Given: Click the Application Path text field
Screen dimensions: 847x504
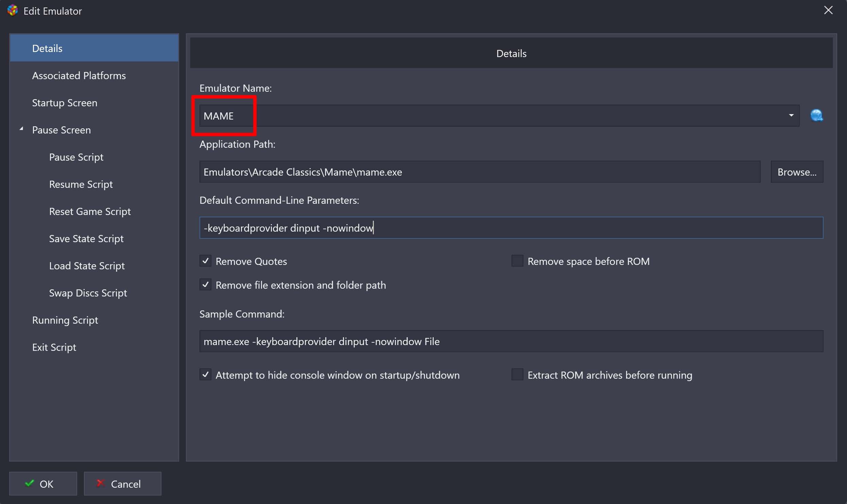Looking at the screenshot, I should pyautogui.click(x=480, y=172).
